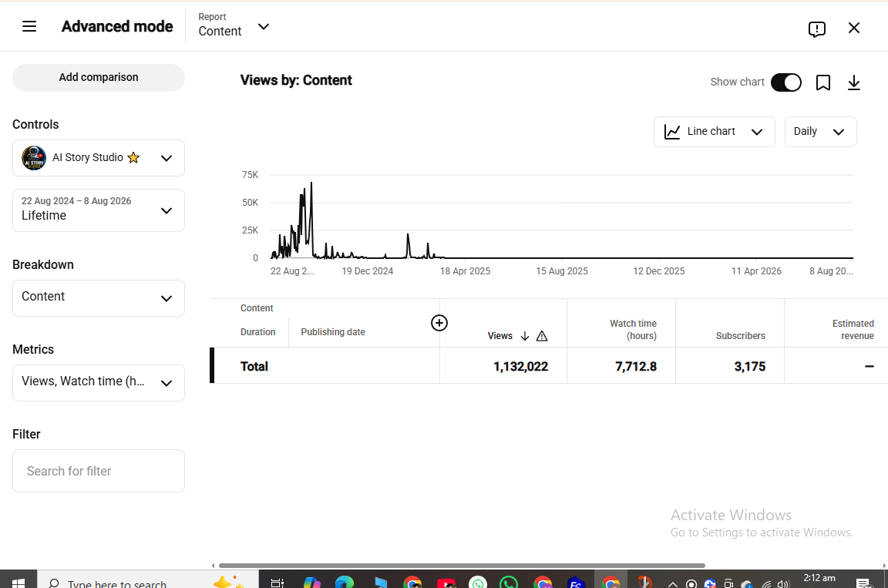Open the Lifetime date range dropdown
888x588 pixels.
pyautogui.click(x=99, y=210)
